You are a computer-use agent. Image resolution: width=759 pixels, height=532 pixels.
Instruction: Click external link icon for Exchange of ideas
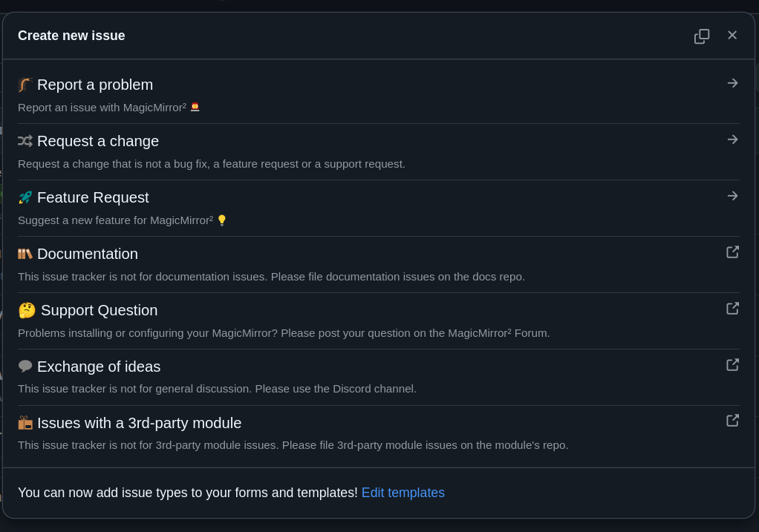click(x=732, y=365)
